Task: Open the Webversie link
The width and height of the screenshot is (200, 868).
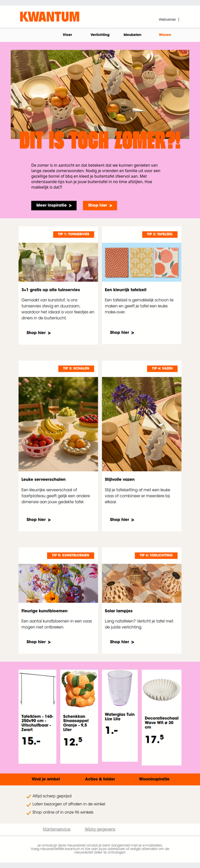Action: (167, 19)
